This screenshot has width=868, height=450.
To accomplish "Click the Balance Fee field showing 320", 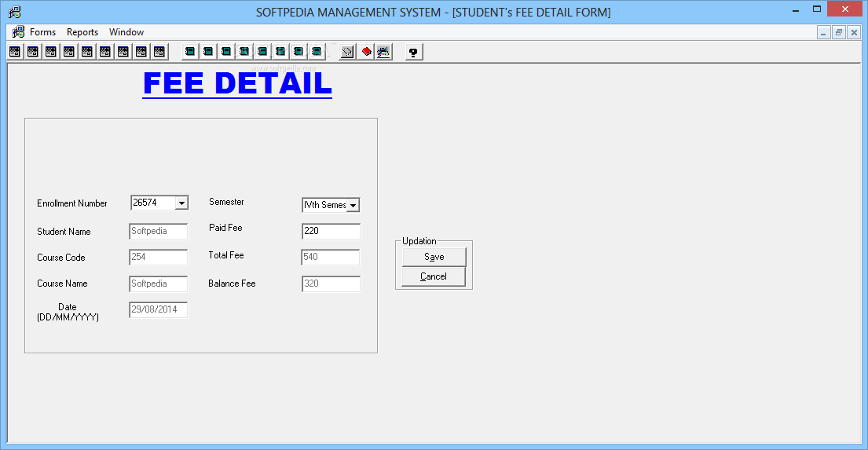I will tap(331, 284).
